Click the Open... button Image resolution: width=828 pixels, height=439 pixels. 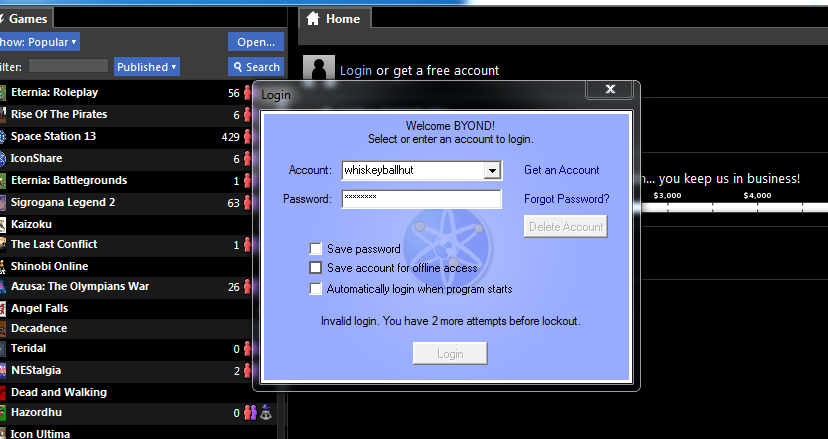(256, 42)
